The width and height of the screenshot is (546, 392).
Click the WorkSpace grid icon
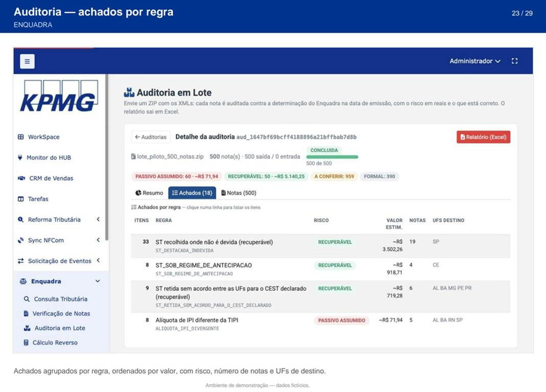21,137
